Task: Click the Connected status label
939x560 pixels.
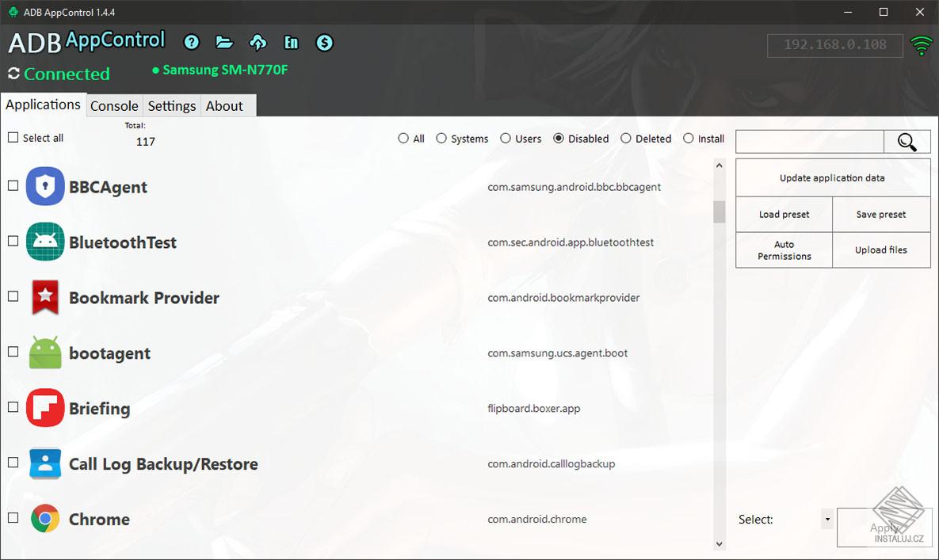Action: [67, 74]
